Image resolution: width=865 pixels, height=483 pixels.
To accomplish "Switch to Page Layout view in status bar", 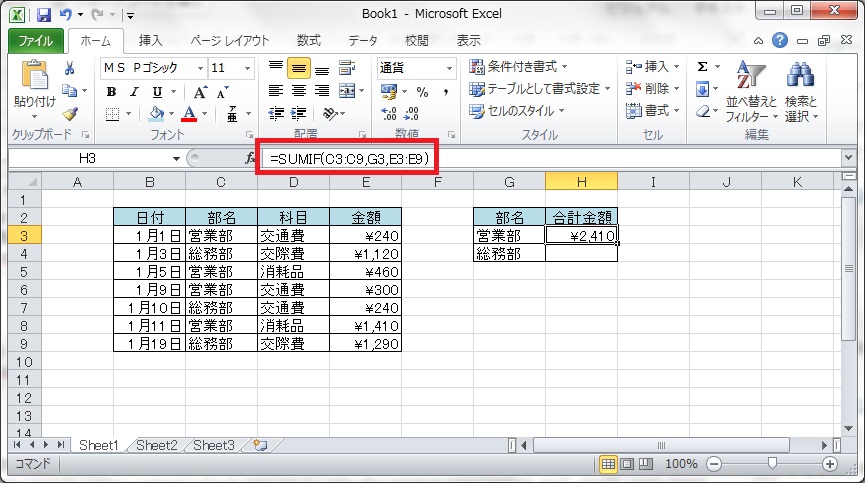I will pyautogui.click(x=627, y=464).
